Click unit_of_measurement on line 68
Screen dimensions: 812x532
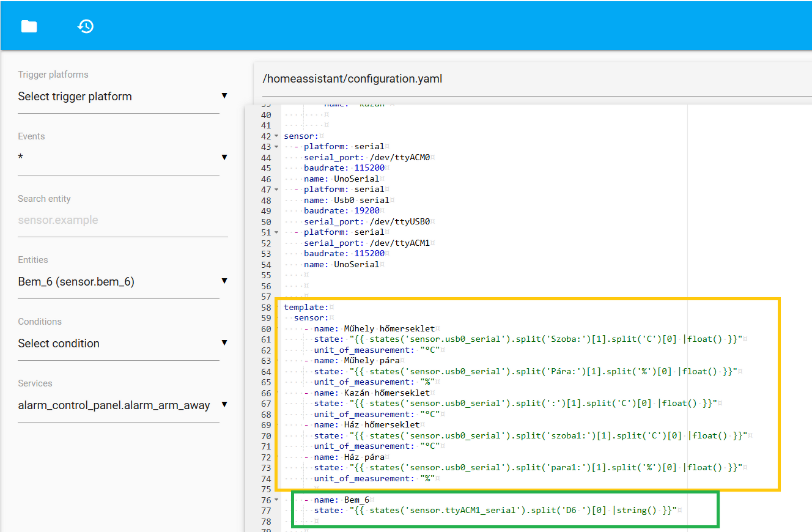tap(377, 414)
